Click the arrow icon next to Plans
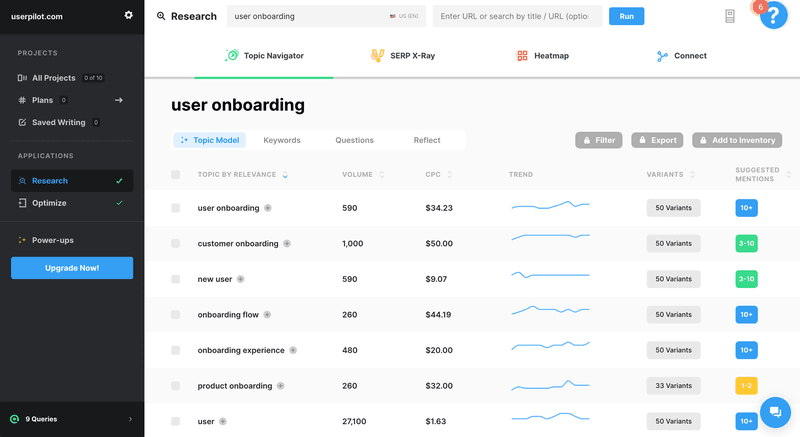 tap(118, 100)
